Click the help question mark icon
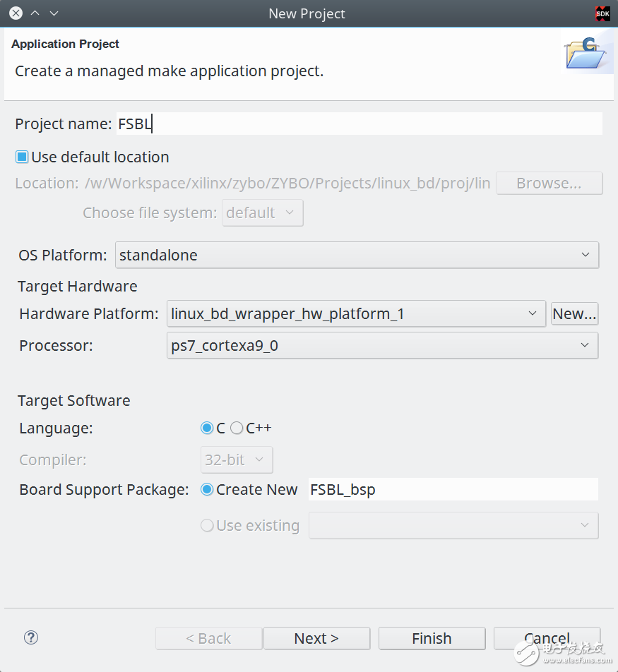Image resolution: width=618 pixels, height=672 pixels. 31,637
